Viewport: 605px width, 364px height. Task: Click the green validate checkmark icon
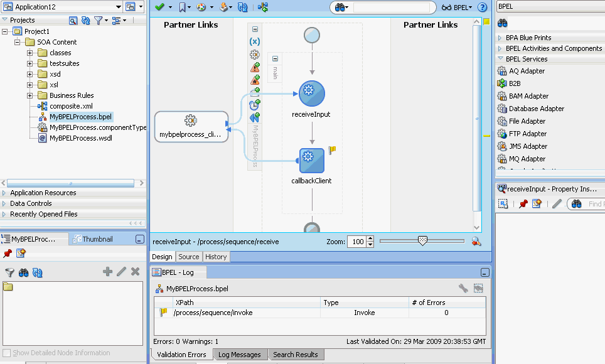[159, 7]
